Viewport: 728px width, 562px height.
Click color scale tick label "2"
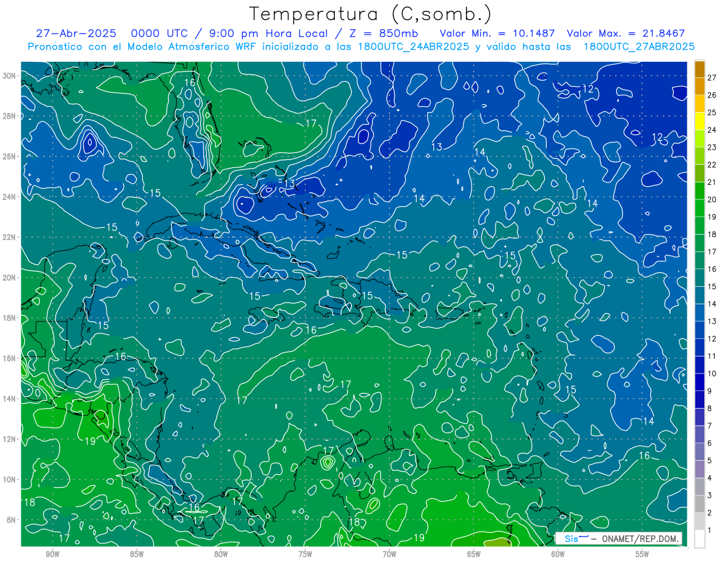point(710,513)
